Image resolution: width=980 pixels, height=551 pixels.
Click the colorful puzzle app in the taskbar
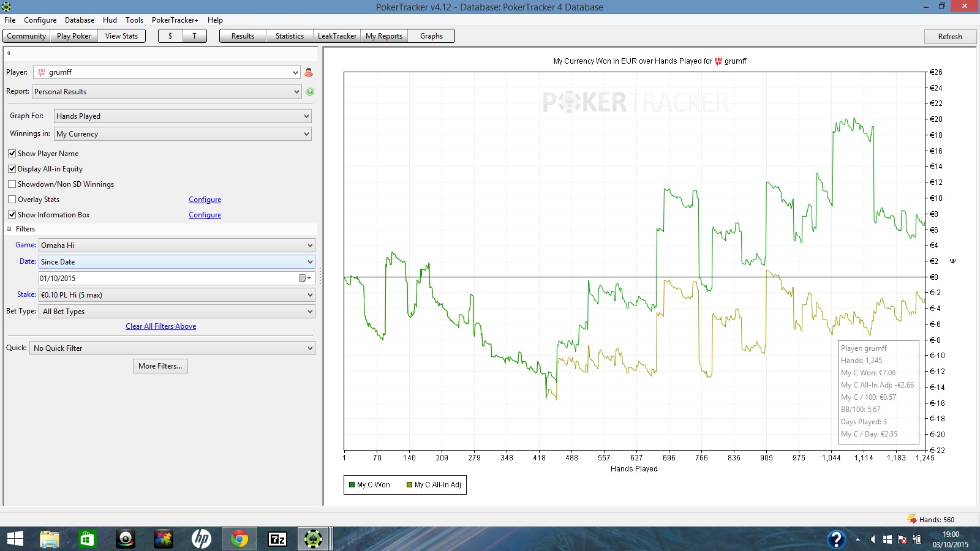(x=163, y=539)
